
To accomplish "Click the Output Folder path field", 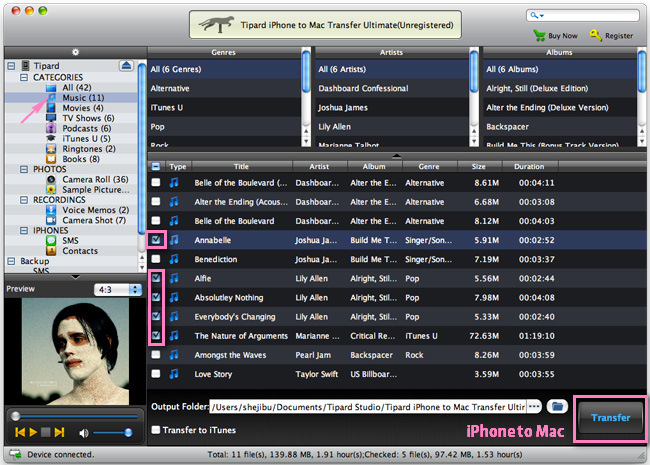I will tap(368, 407).
